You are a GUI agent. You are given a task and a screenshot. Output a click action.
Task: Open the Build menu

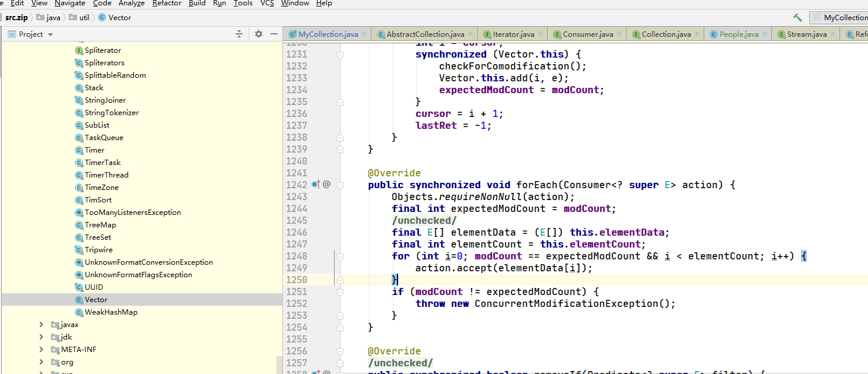point(197,3)
